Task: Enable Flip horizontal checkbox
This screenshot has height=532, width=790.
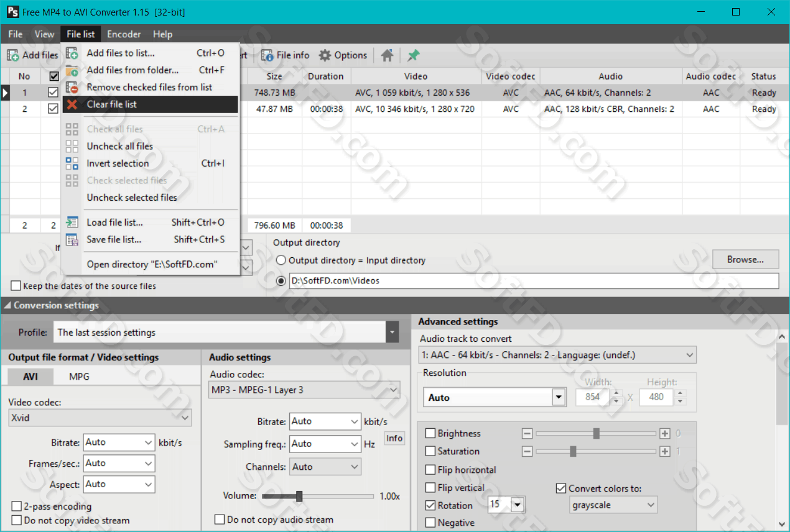Action: point(430,470)
